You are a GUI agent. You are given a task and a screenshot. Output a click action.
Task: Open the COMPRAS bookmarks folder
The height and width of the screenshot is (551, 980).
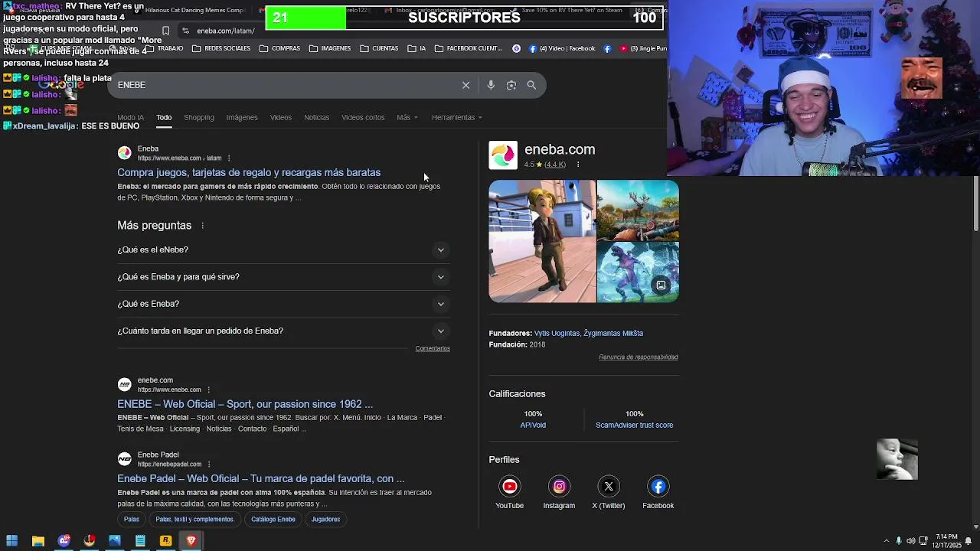coord(279,48)
